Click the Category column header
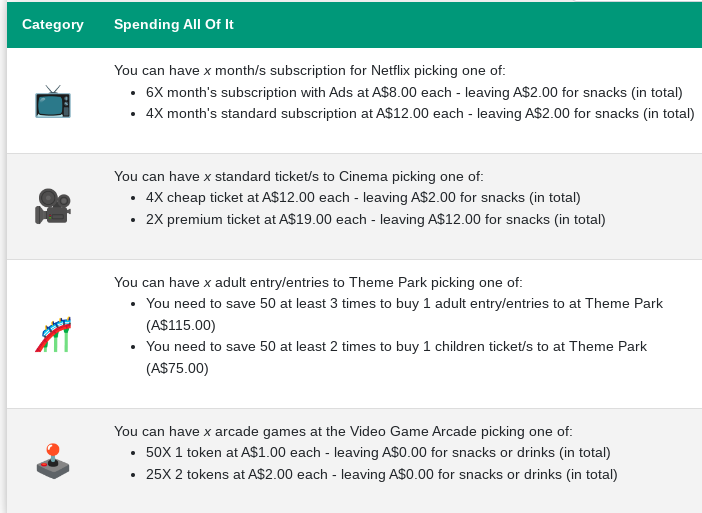 53,24
